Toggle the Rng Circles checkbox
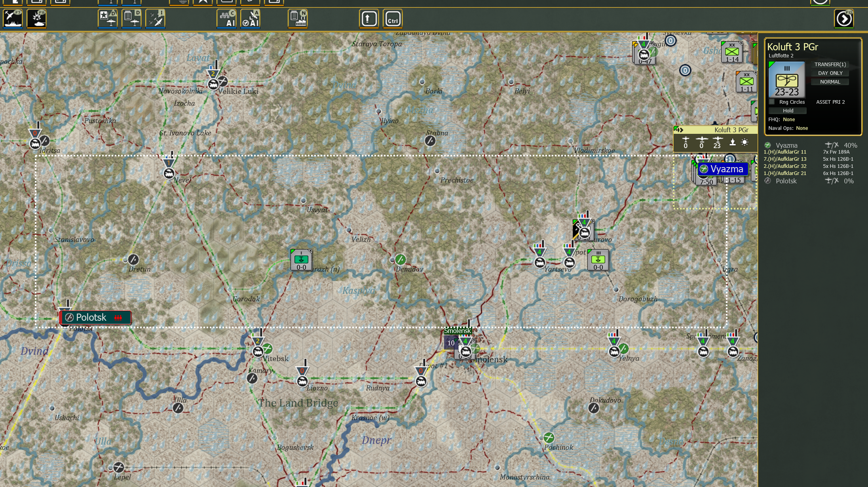This screenshot has width=868, height=487. [x=772, y=102]
